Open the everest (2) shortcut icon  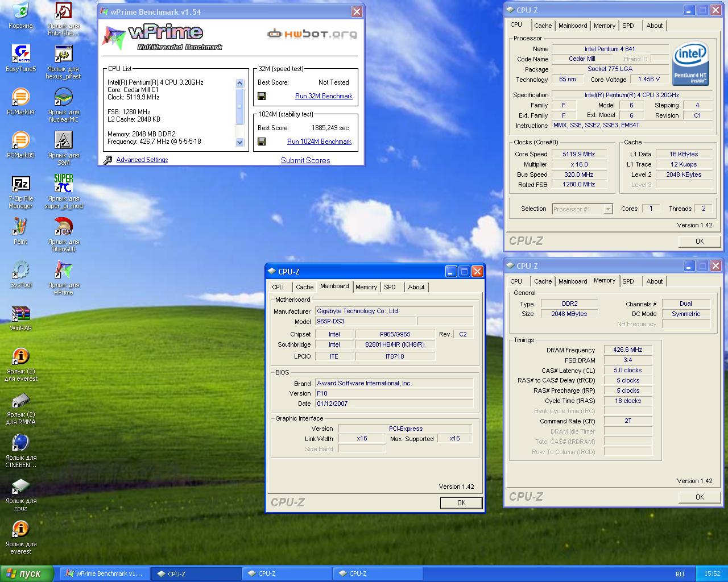pos(20,356)
